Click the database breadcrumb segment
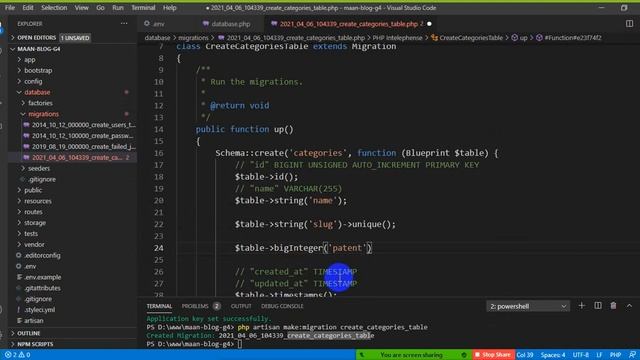The image size is (640, 360). coord(157,38)
